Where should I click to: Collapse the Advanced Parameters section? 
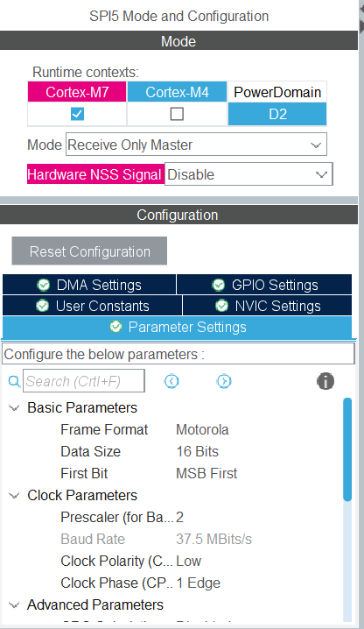point(14,605)
